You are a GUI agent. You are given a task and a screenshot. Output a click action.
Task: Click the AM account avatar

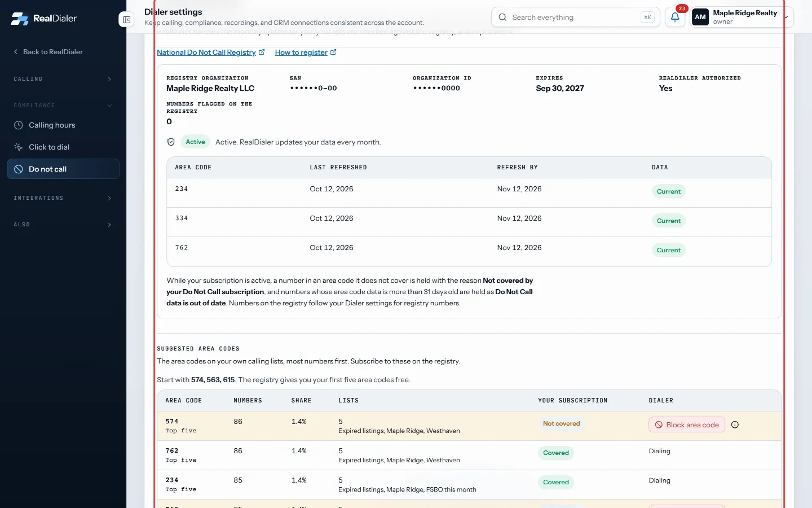coord(700,17)
